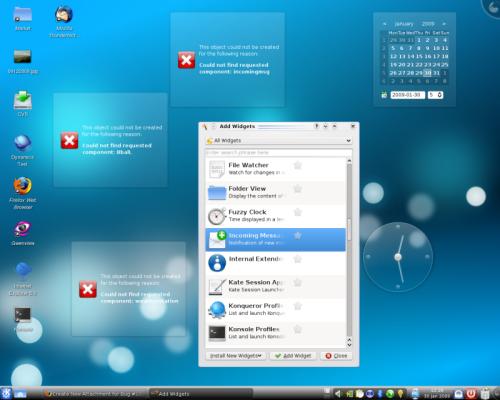Open the green download arrow drive icon
500x400 pixels.
[23, 100]
